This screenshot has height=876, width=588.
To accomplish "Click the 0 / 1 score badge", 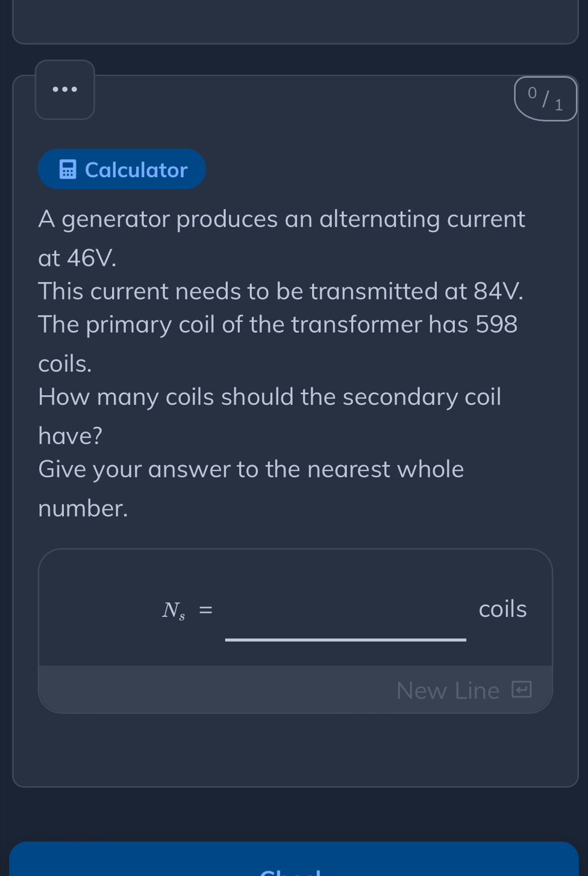I will 545,99.
